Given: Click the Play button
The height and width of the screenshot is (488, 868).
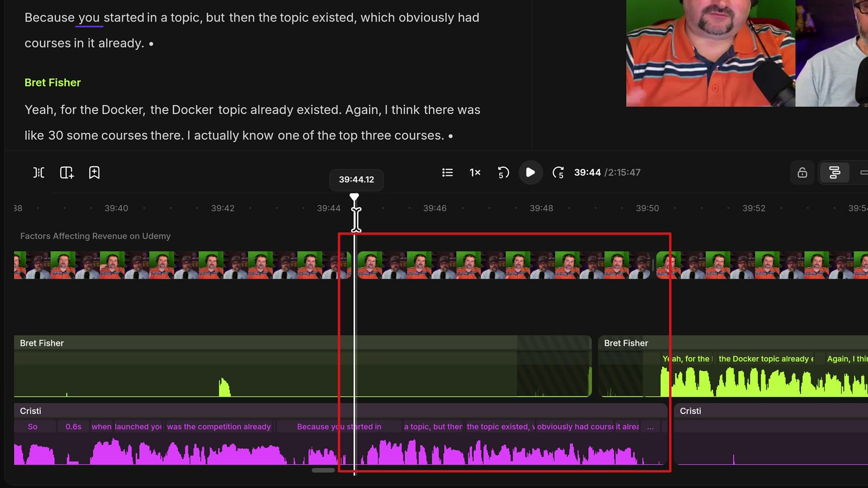Looking at the screenshot, I should tap(530, 173).
